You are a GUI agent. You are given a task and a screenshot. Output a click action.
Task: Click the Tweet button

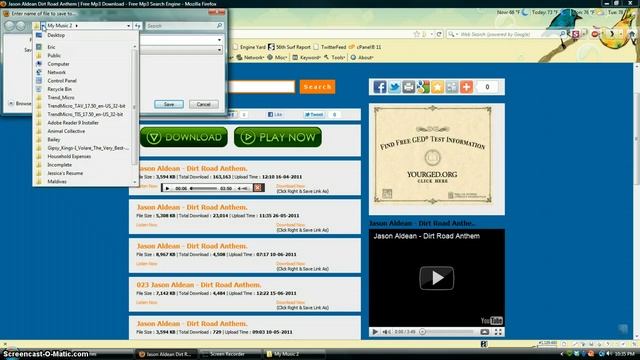tap(314, 115)
